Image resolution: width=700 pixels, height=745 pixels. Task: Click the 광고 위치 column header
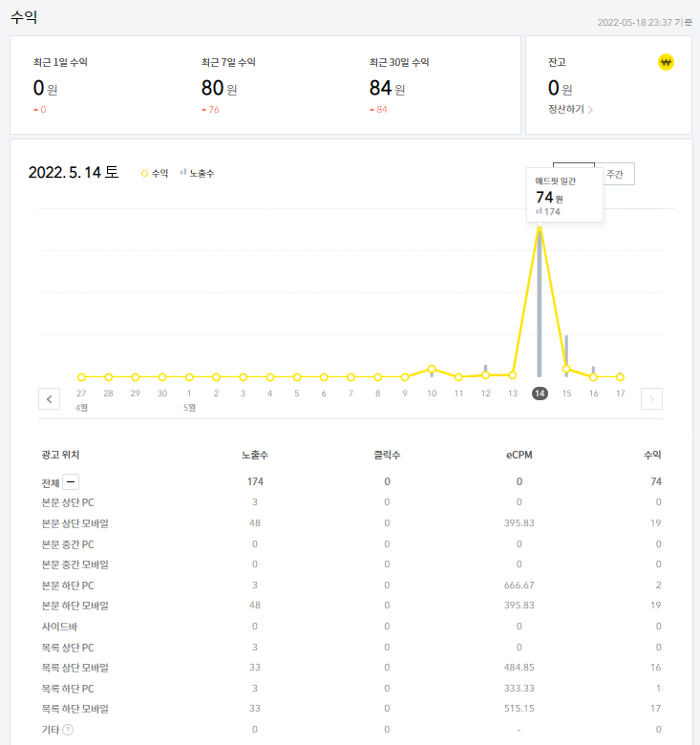coord(60,455)
